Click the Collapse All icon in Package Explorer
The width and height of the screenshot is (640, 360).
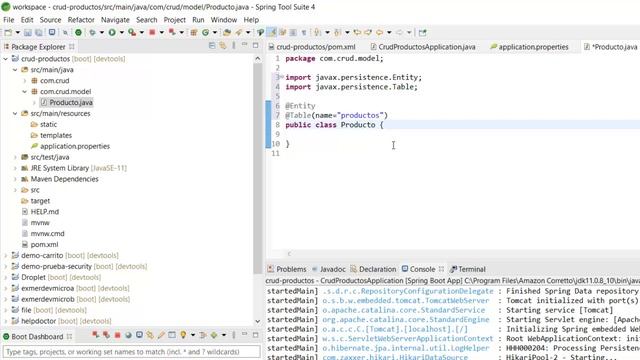[x=212, y=46]
